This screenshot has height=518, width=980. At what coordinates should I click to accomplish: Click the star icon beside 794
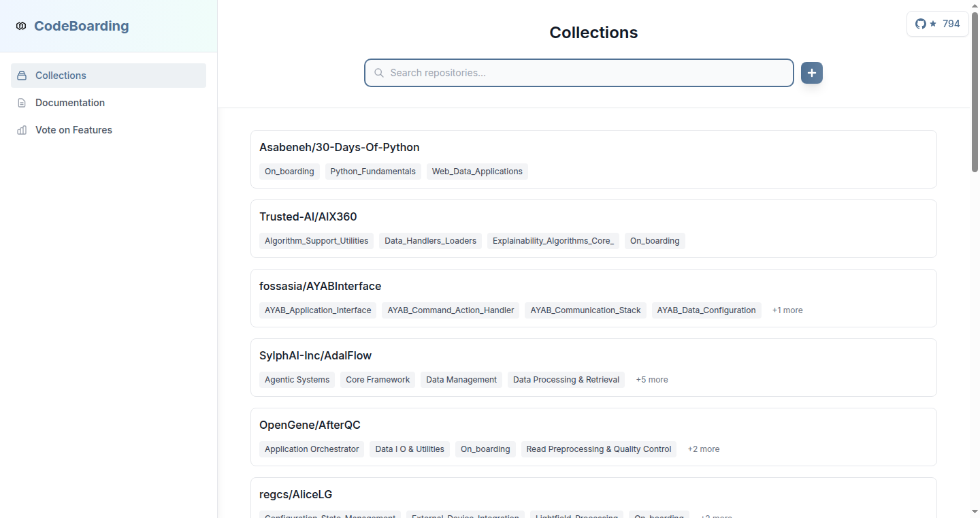pyautogui.click(x=933, y=24)
